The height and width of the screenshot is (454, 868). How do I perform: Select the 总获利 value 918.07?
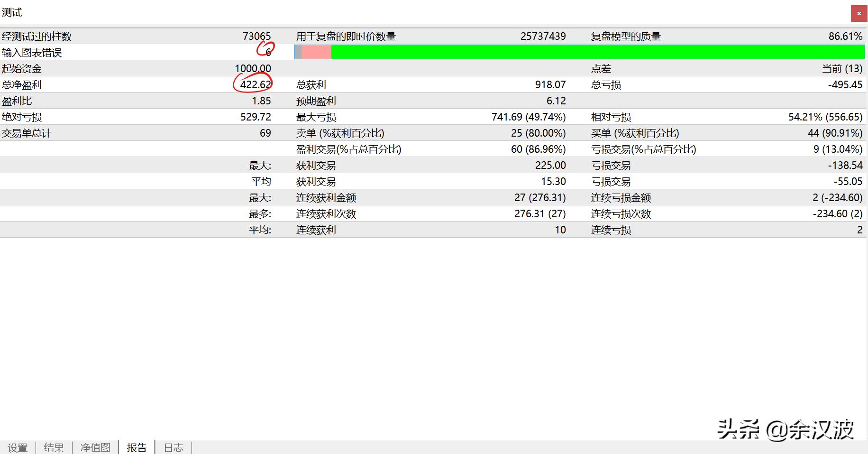[x=554, y=84]
